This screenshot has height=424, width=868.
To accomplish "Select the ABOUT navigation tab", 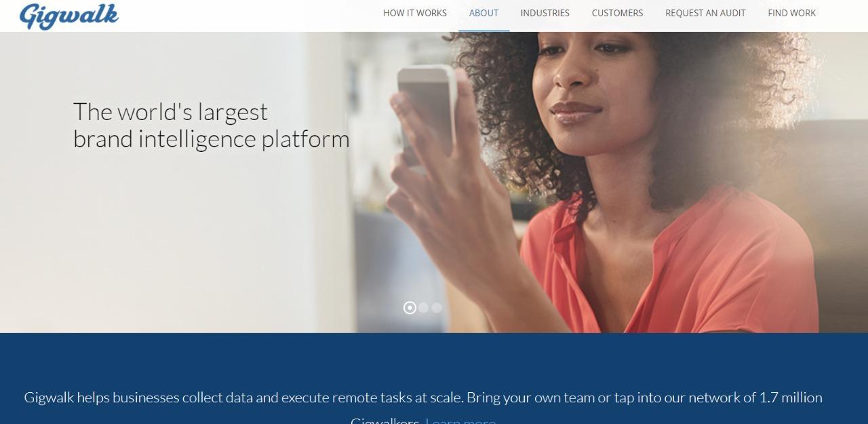I will [484, 13].
